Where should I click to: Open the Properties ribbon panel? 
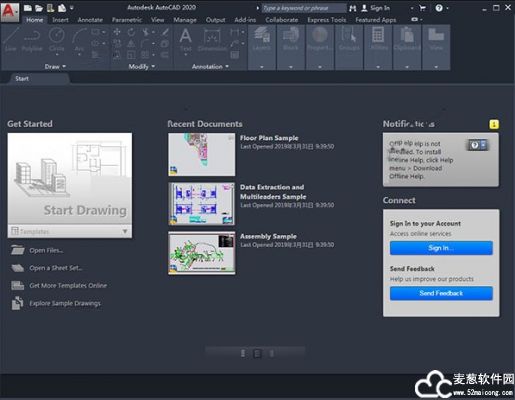tap(320, 47)
